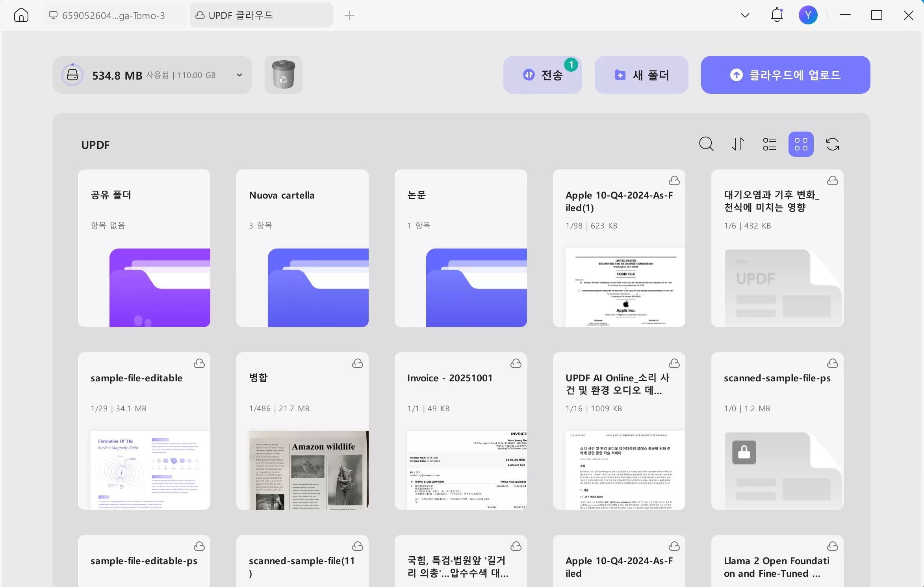
Task: Expand the storage usage dropdown
Action: pos(239,74)
